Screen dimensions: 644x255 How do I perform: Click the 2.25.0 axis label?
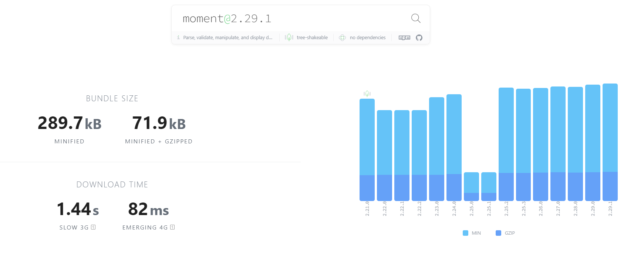coord(472,209)
